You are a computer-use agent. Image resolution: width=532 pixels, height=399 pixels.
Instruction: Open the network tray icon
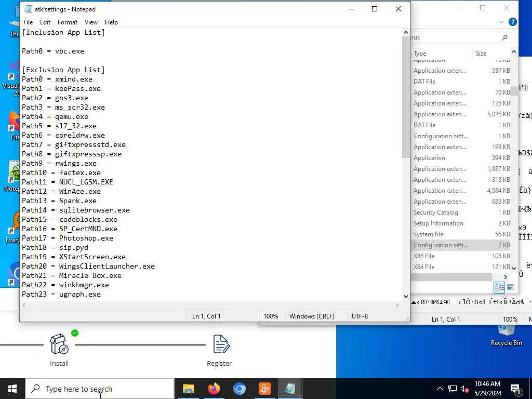(453, 389)
